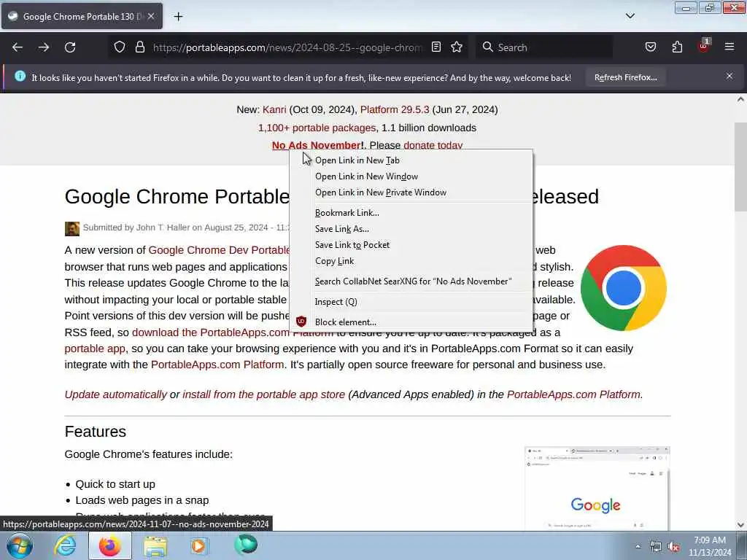The image size is (747, 560).
Task: Open the Kanri link
Action: (x=274, y=110)
